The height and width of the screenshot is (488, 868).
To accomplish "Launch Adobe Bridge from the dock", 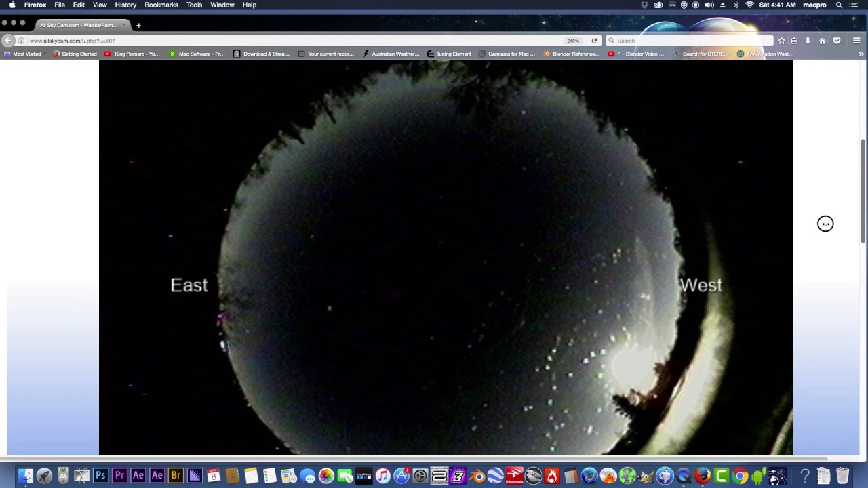I will [x=176, y=476].
